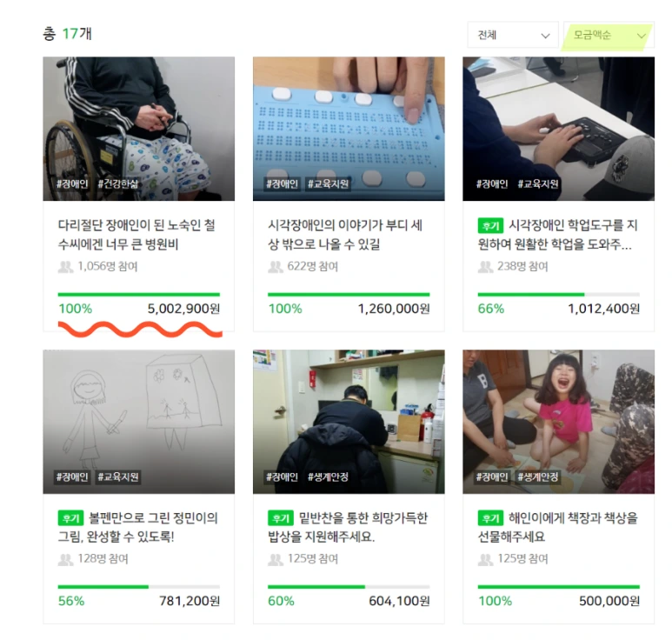Click the 66% progress bar on third card
This screenshot has width=672, height=640.
coord(558,295)
